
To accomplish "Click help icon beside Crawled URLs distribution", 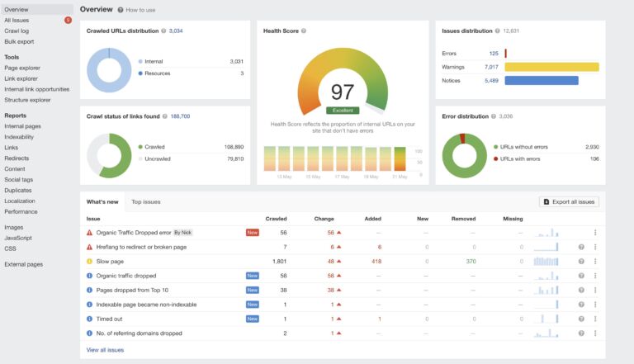I will click(163, 31).
